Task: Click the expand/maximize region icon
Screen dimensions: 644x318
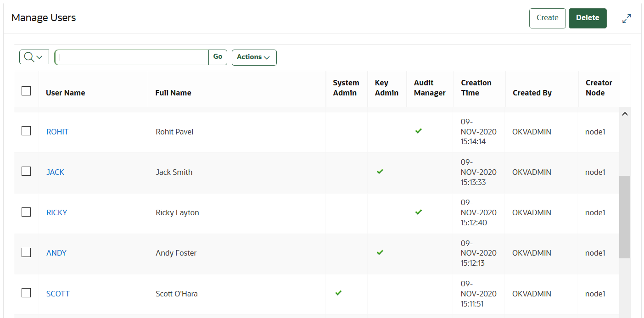Action: click(627, 18)
